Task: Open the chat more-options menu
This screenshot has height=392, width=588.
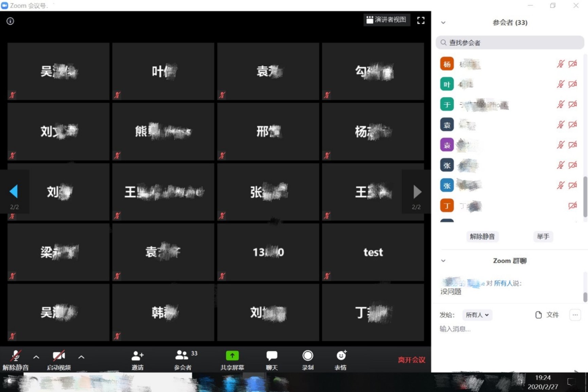Action: point(575,315)
